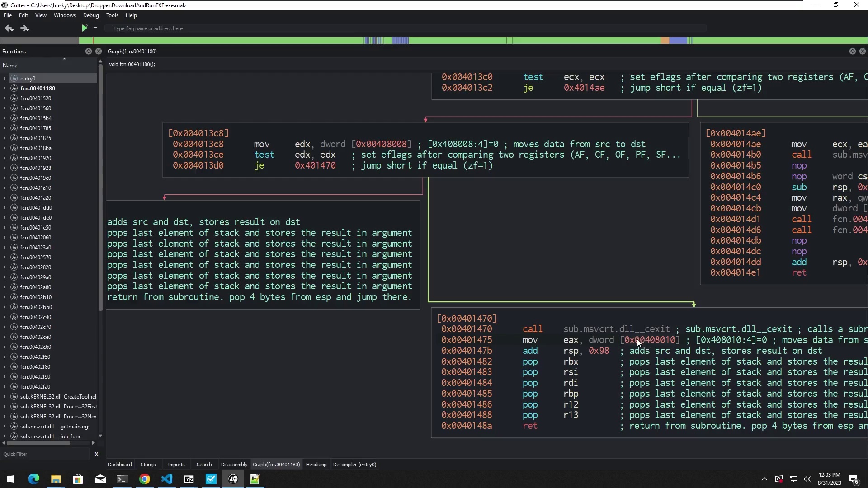Click the forward navigation arrow
This screenshot has height=488, width=868.
point(24,28)
